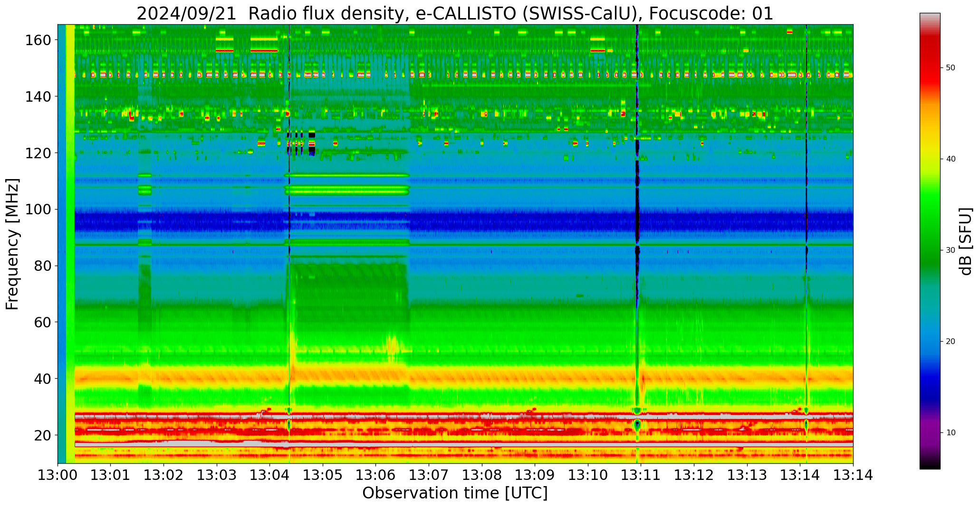Click the 'Observation time [UTC]' x-axis label
Screen dimensions: 980x507
point(455,493)
